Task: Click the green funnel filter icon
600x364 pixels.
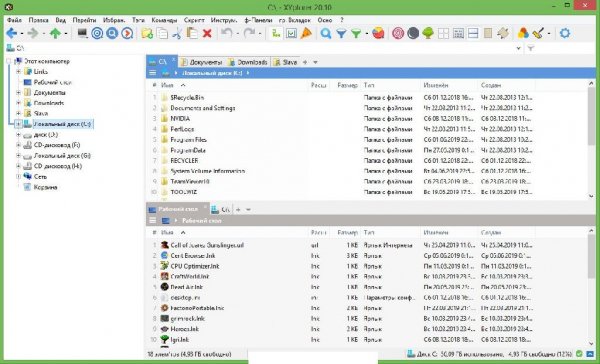Action: point(356,34)
